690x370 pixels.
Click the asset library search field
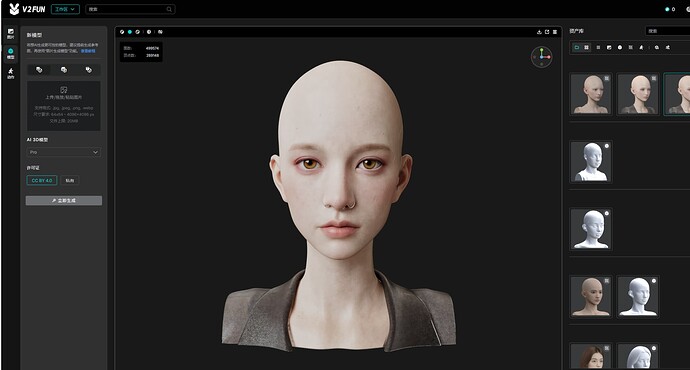tap(668, 31)
